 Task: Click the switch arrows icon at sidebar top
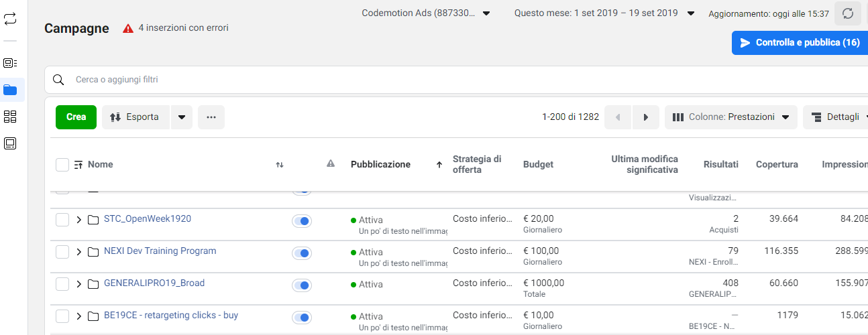click(10, 19)
